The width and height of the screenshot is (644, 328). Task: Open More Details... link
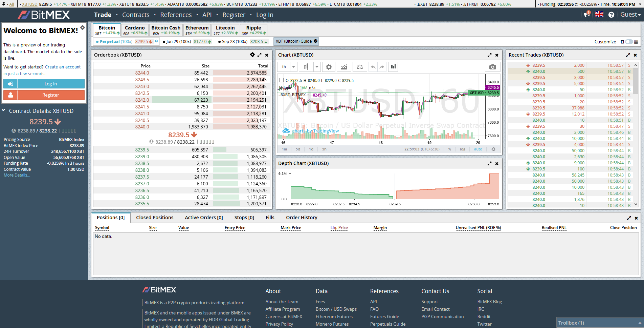(17, 175)
